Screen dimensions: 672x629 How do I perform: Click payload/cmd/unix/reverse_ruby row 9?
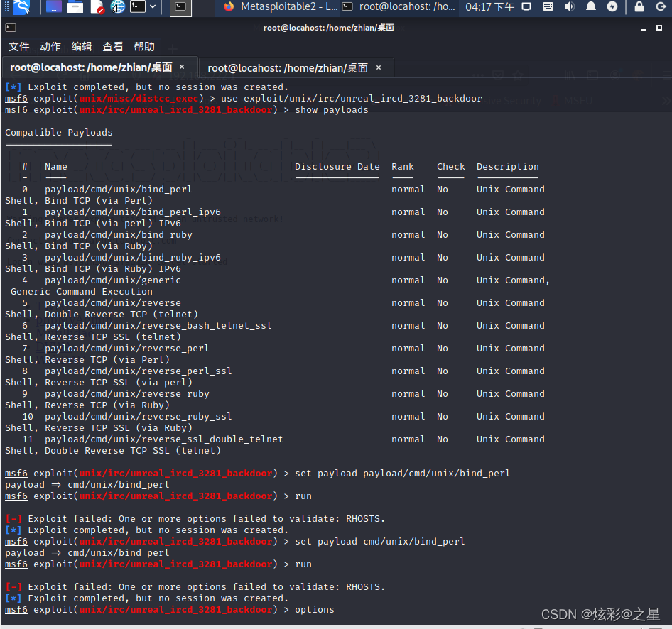(127, 393)
